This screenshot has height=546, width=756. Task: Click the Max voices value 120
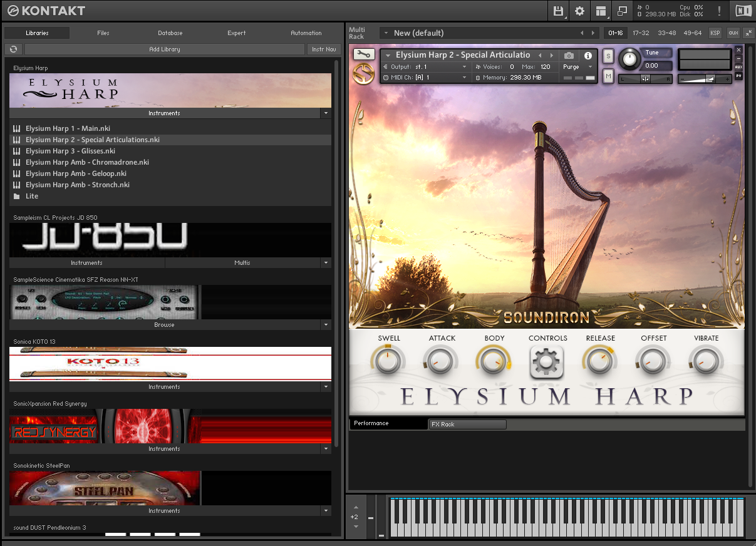(545, 66)
